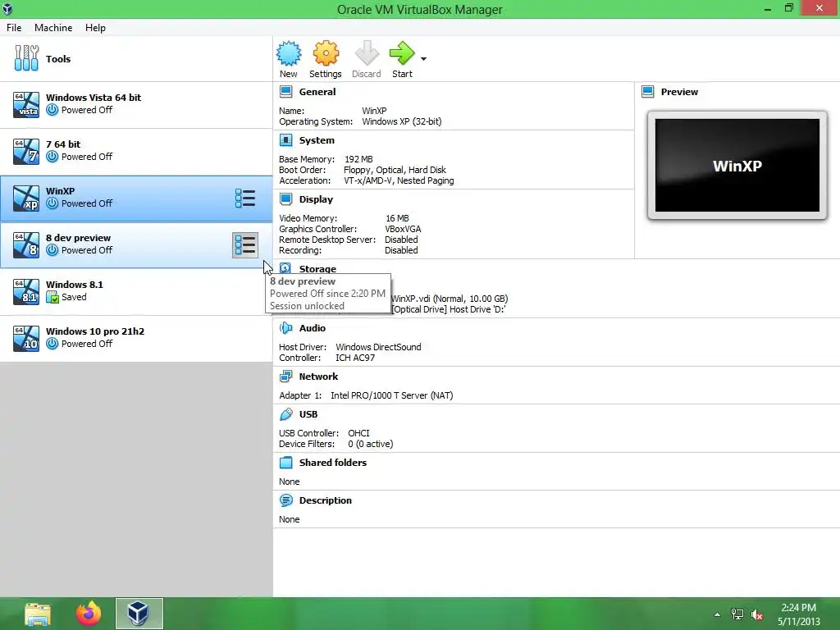Screen dimensions: 840x630
Task: Open the USB section heading
Action: [x=308, y=414]
